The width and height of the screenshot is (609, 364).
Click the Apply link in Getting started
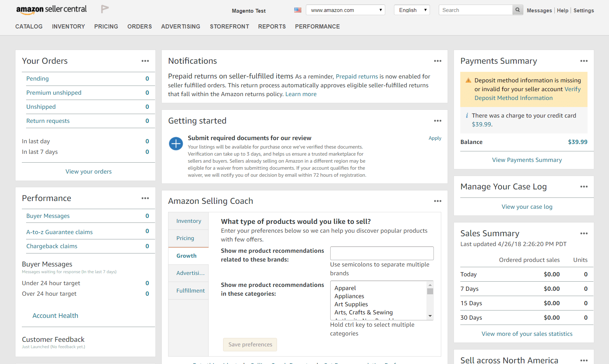coord(435,138)
